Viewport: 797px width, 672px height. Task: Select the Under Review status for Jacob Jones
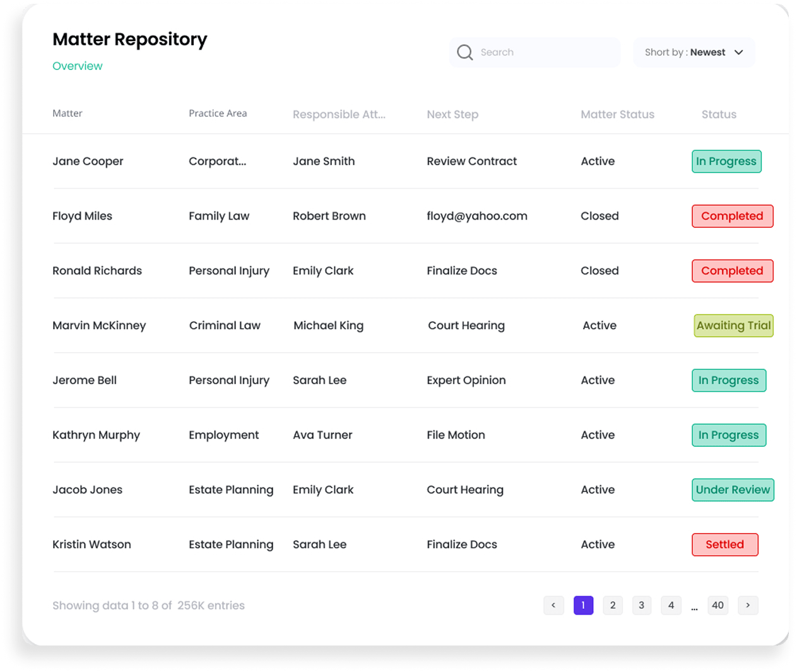tap(733, 490)
